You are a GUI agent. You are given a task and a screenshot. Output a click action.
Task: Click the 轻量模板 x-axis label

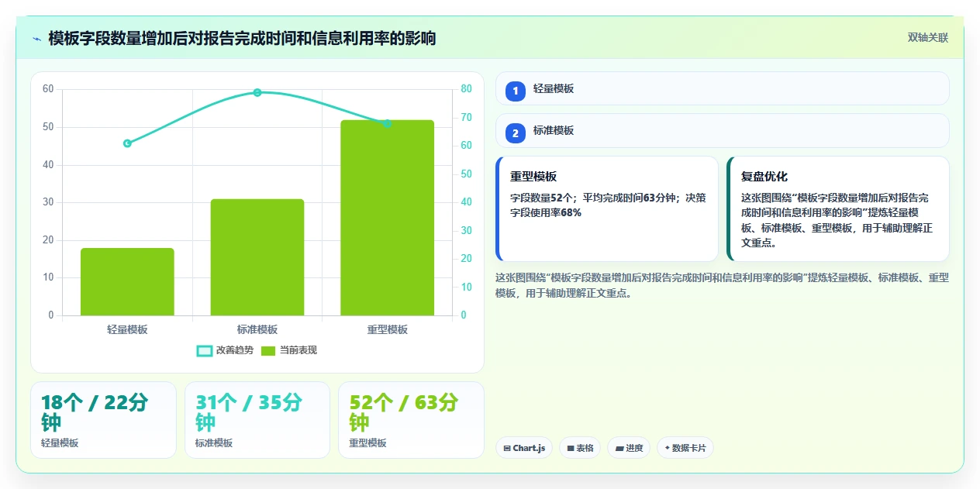click(127, 329)
